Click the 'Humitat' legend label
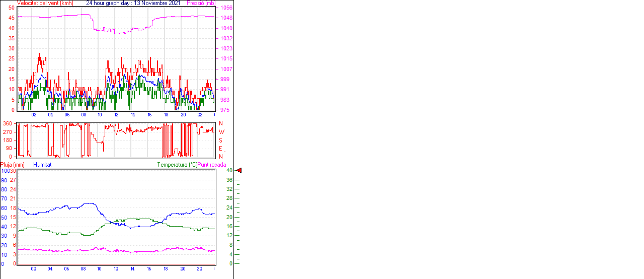The height and width of the screenshot is (279, 644). 42,165
